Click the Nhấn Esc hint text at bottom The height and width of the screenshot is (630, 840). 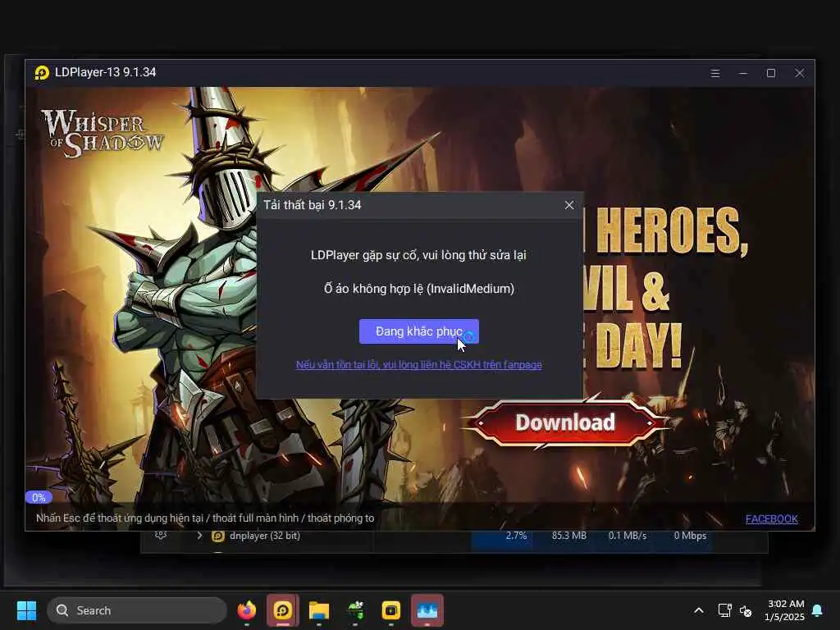tap(204, 518)
